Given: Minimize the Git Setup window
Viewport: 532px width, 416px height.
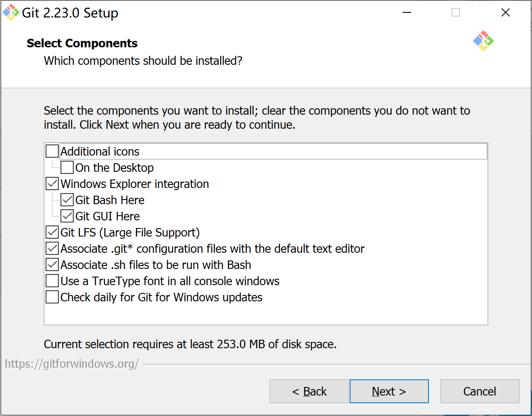Looking at the screenshot, I should pos(407,13).
